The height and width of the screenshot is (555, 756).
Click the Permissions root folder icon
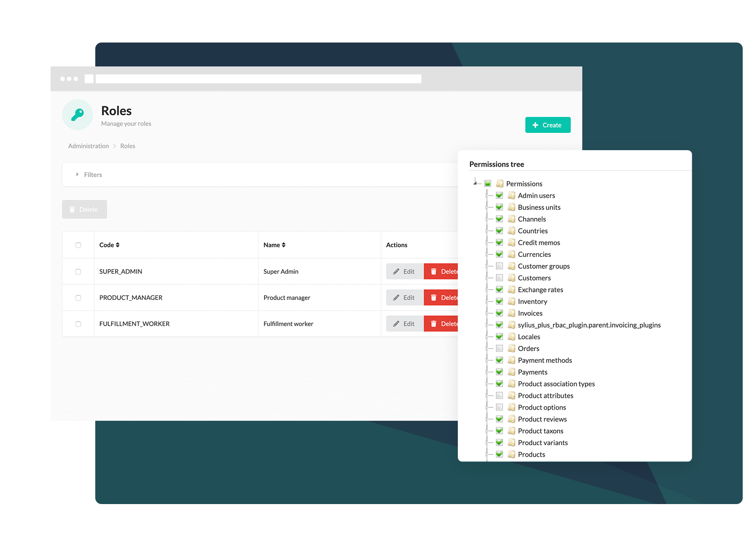(500, 183)
